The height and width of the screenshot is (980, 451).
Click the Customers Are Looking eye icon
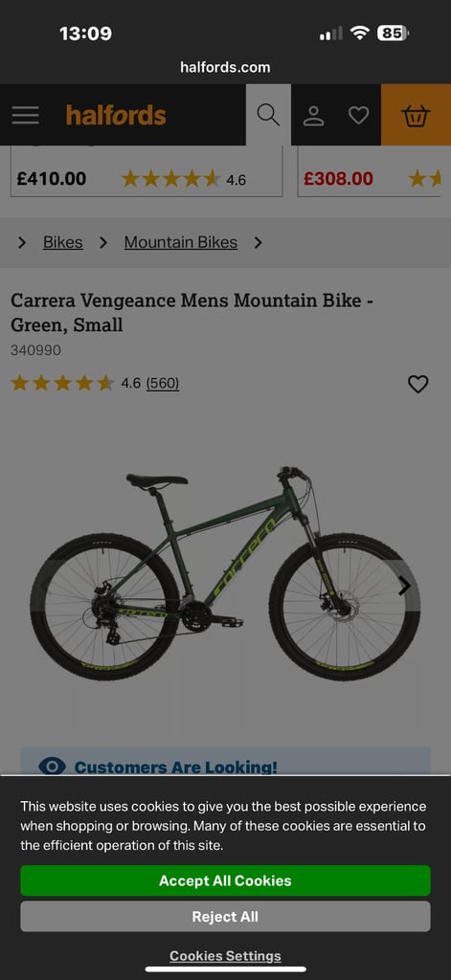coord(52,767)
